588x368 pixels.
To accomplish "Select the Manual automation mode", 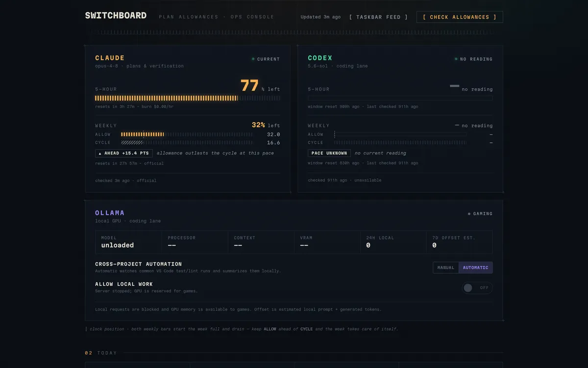I will pos(446,267).
